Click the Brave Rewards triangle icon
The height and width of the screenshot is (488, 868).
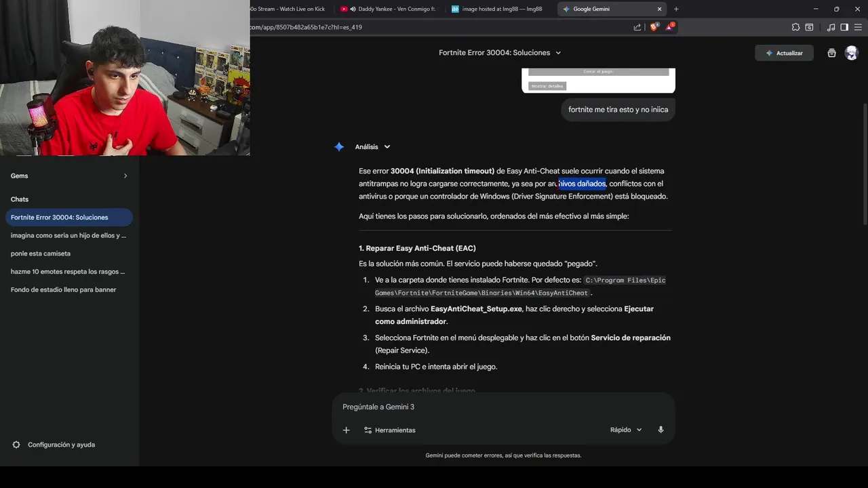[670, 27]
